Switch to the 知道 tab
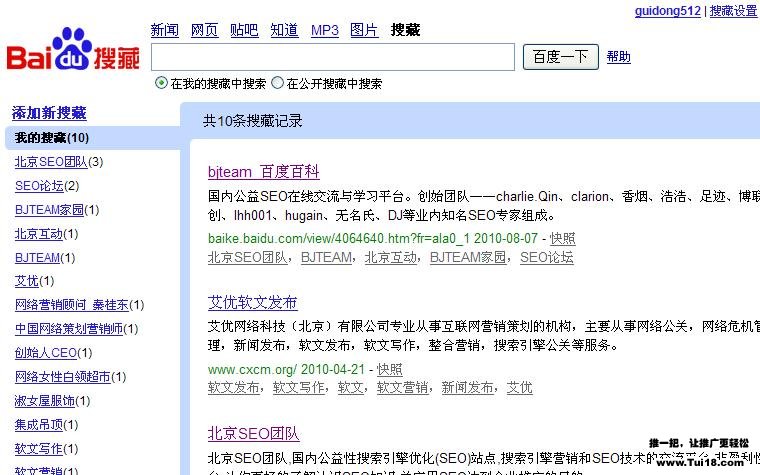Screen dimensions: 760x475 pyautogui.click(x=285, y=30)
